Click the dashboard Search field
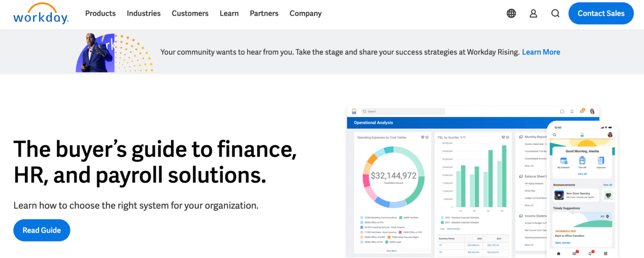 tap(403, 111)
